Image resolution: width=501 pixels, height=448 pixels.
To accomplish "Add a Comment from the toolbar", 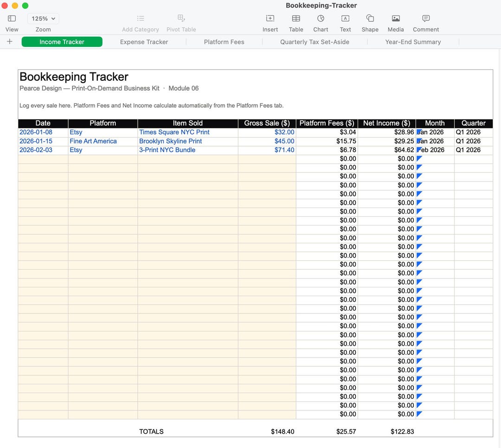I will [x=425, y=18].
